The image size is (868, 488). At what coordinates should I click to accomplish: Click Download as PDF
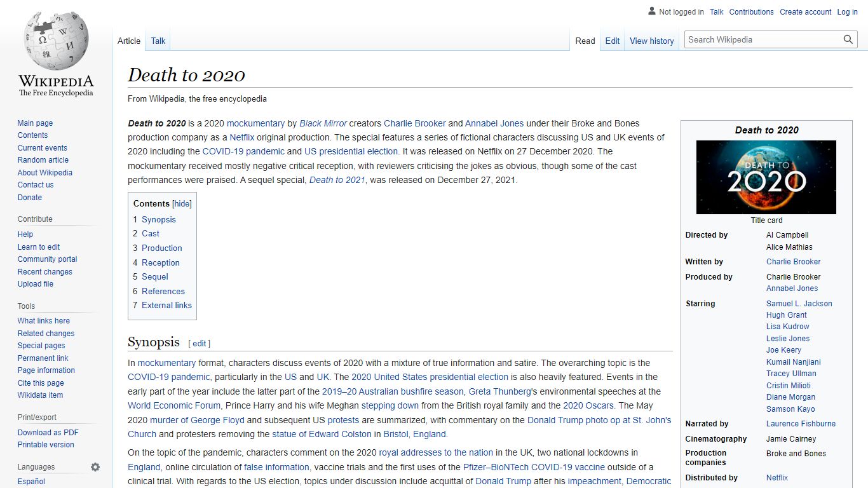pyautogui.click(x=48, y=433)
